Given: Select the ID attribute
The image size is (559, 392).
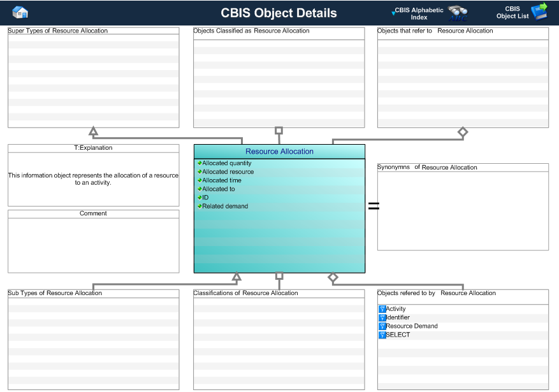Looking at the screenshot, I should click(x=205, y=198).
